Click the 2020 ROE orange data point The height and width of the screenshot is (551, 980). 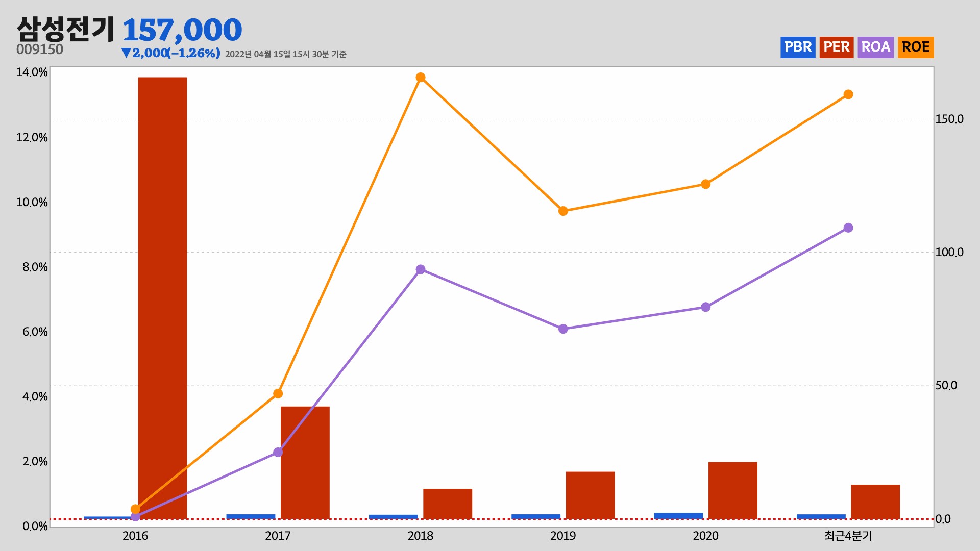coord(705,184)
